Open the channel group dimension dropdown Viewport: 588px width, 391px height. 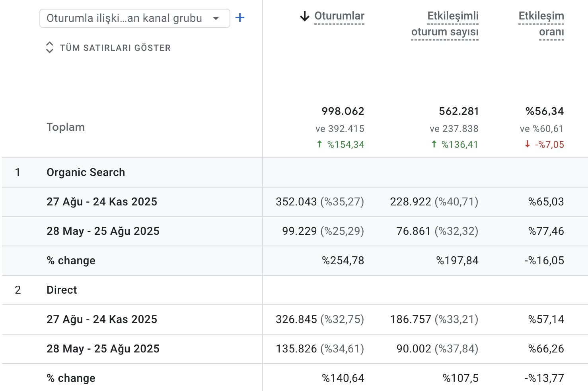(134, 18)
